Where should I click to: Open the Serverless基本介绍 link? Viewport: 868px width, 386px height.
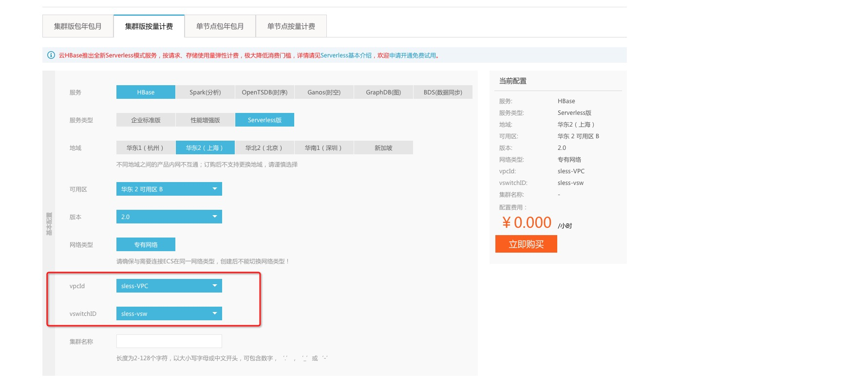pyautogui.click(x=346, y=55)
